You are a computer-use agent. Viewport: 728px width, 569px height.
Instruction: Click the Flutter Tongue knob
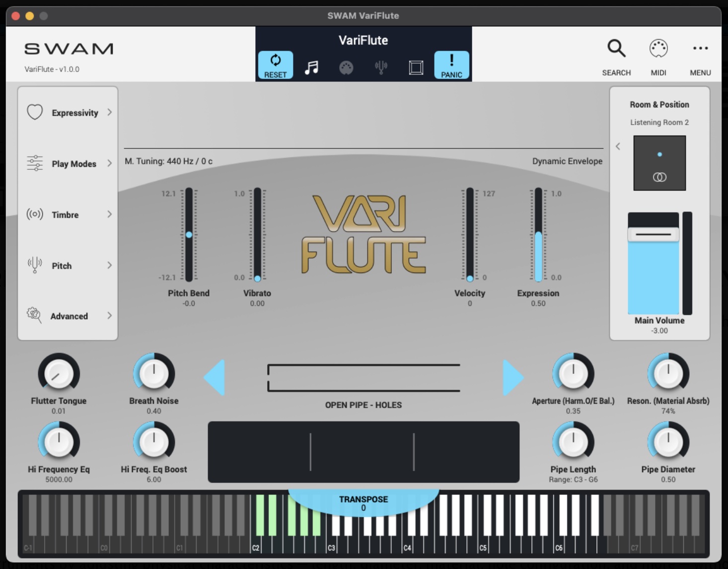[x=59, y=374]
